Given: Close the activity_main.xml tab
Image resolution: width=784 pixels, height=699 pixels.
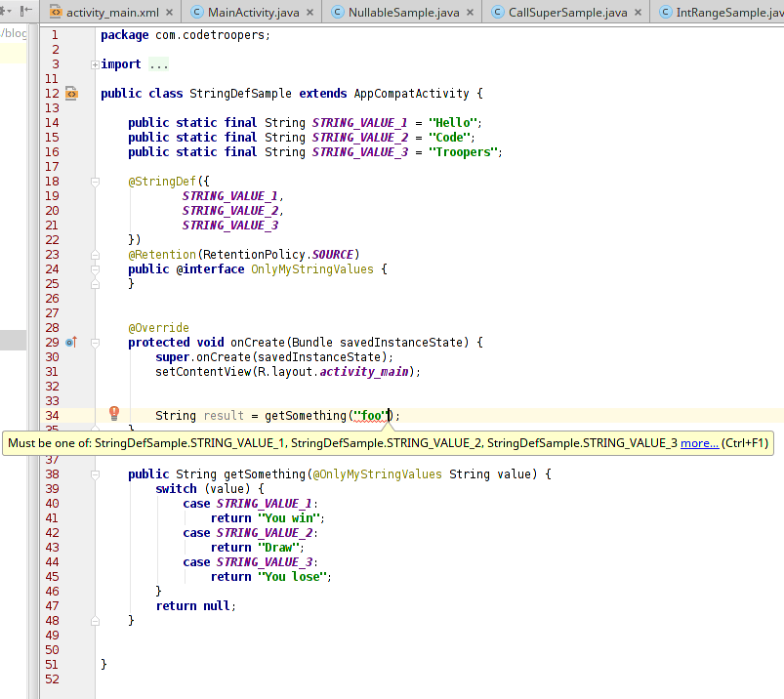Looking at the screenshot, I should click(169, 13).
